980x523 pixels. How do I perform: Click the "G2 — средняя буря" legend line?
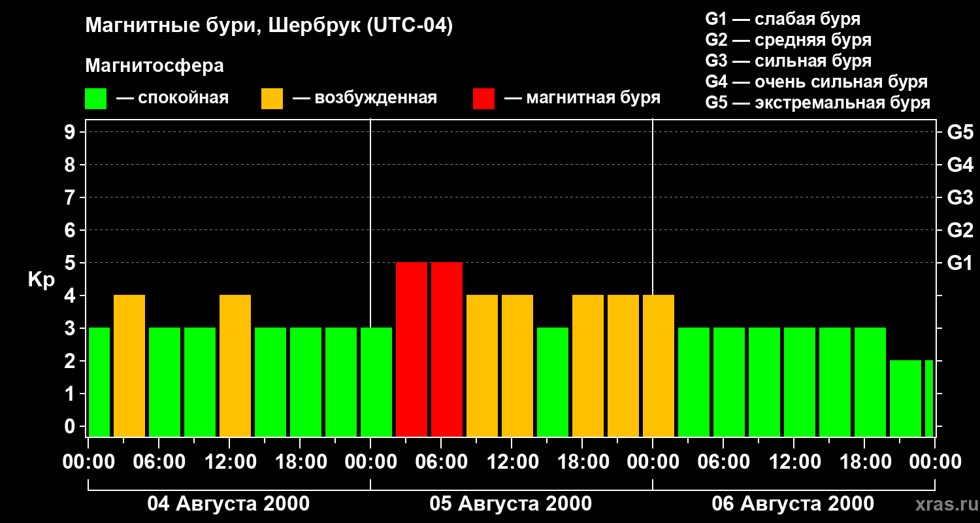[x=788, y=40]
